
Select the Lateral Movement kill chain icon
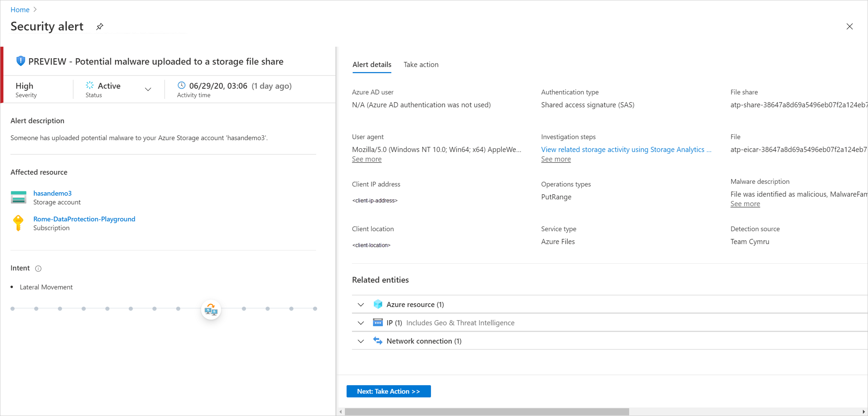[211, 309]
